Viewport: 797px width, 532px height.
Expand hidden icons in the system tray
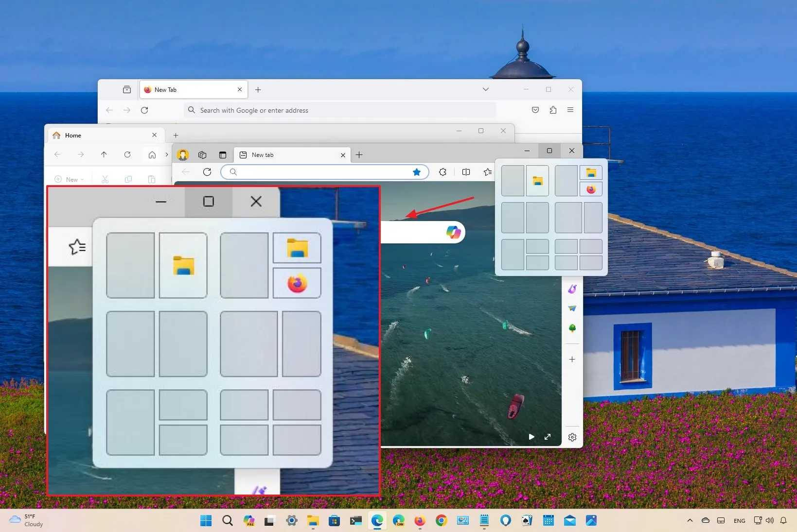(690, 520)
